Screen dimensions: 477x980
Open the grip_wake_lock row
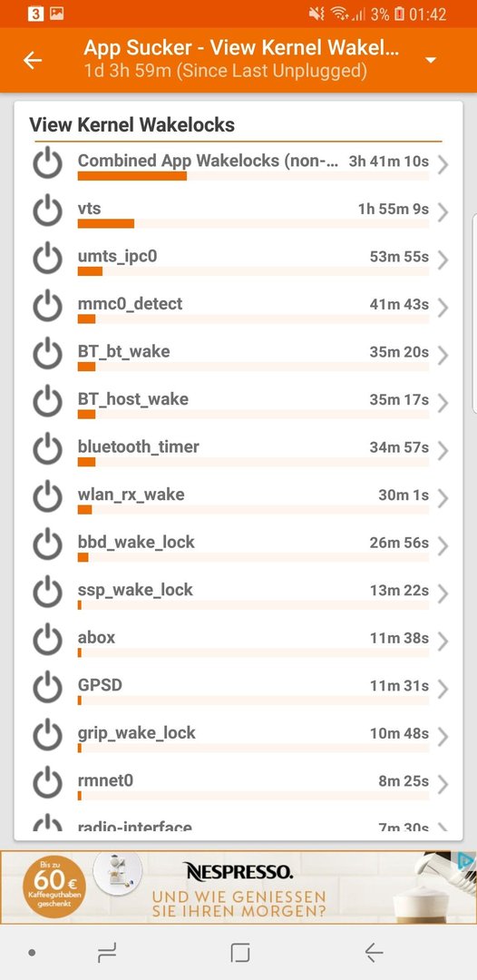238,735
